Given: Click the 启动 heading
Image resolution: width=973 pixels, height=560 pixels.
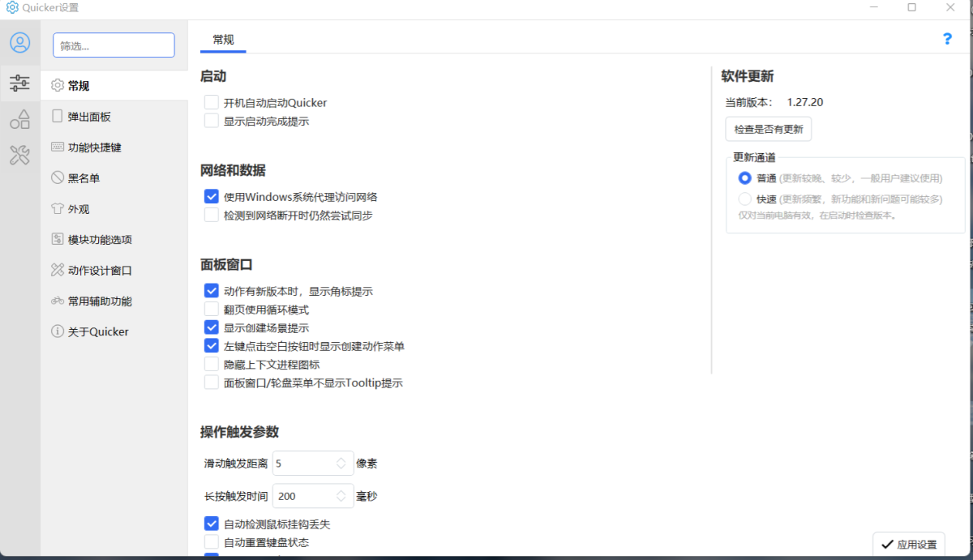Looking at the screenshot, I should tap(213, 77).
